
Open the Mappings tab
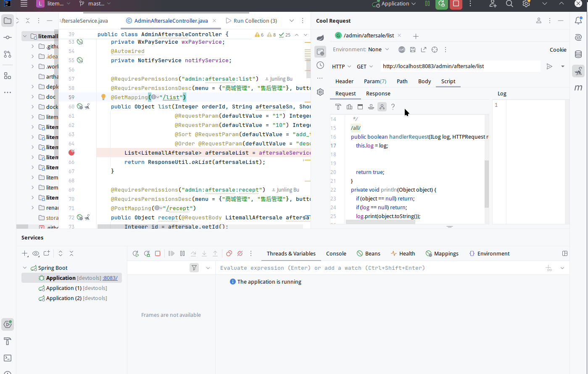point(442,253)
